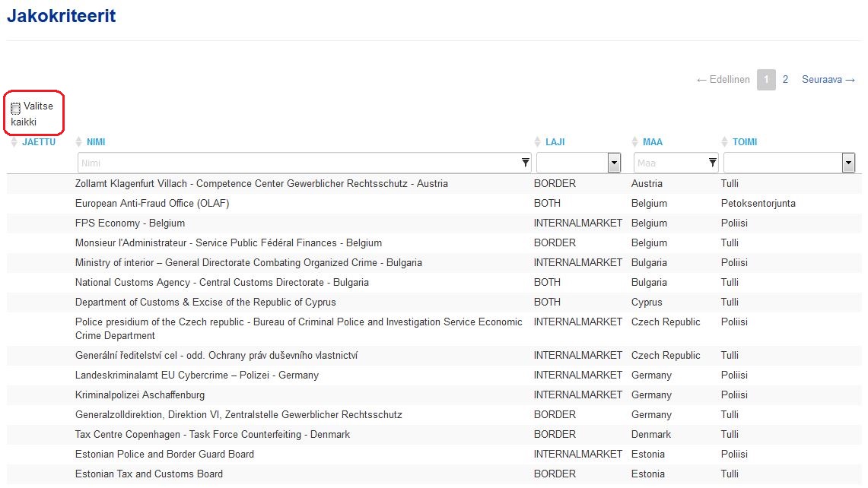Select Generální ředitelství cel row

pyautogui.click(x=434, y=355)
